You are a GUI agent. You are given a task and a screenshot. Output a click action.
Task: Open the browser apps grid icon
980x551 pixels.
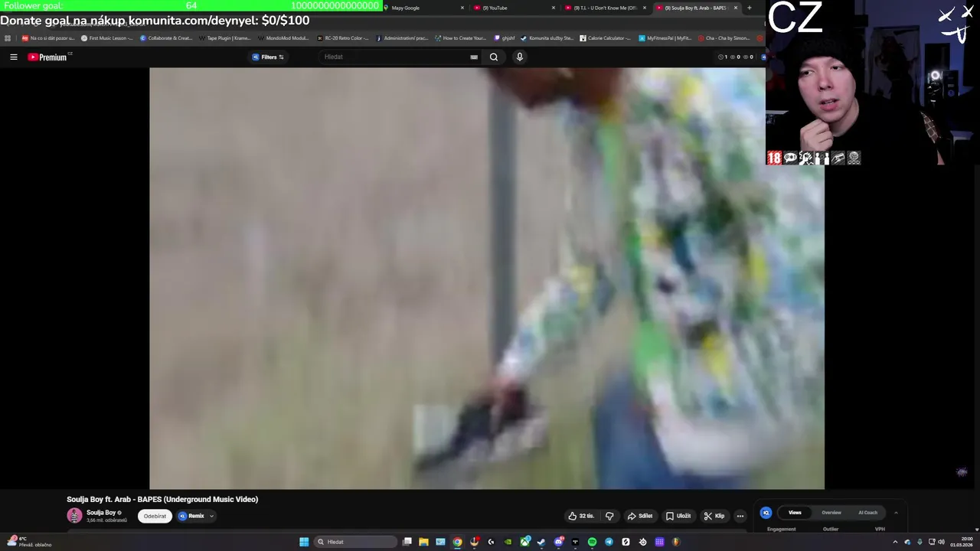coord(8,37)
